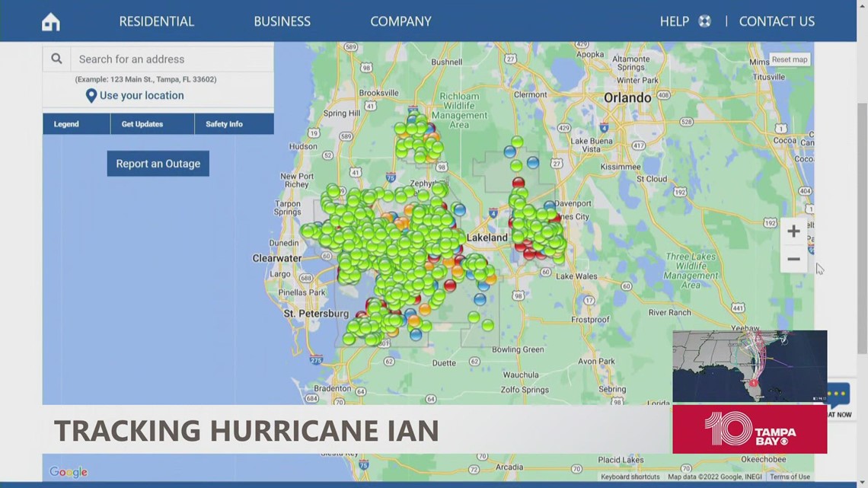Viewport: 868px width, 488px height.
Task: Select the Legend tab
Action: [65, 123]
